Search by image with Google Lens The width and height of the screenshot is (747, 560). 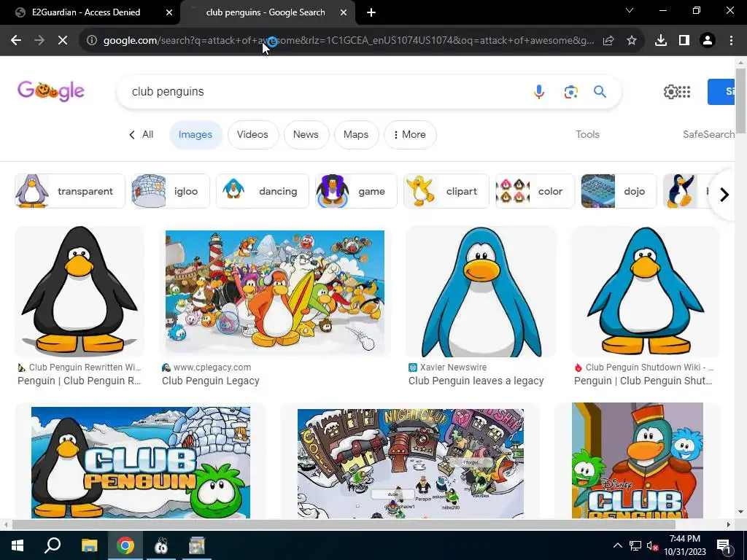tap(570, 91)
